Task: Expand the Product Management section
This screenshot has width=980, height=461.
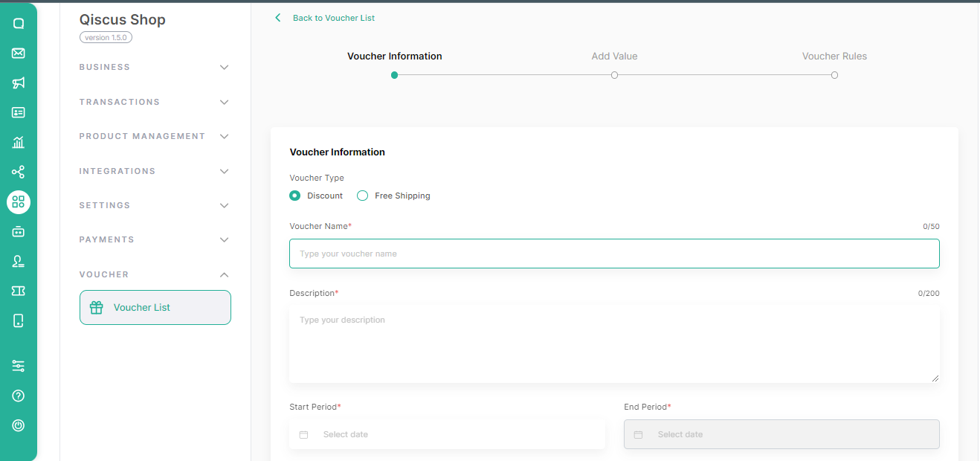Action: (x=155, y=136)
